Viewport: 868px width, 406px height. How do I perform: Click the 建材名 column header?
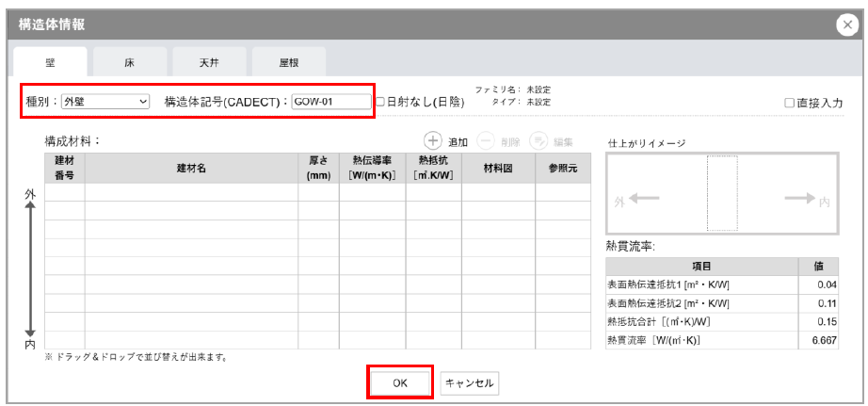point(190,168)
